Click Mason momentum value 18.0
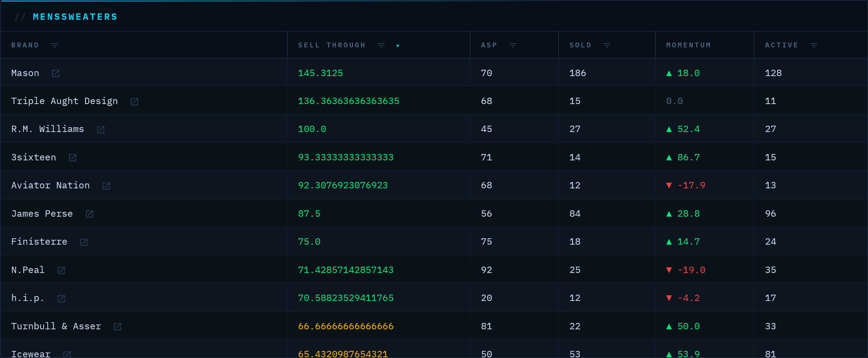This screenshot has width=868, height=358. [x=683, y=73]
